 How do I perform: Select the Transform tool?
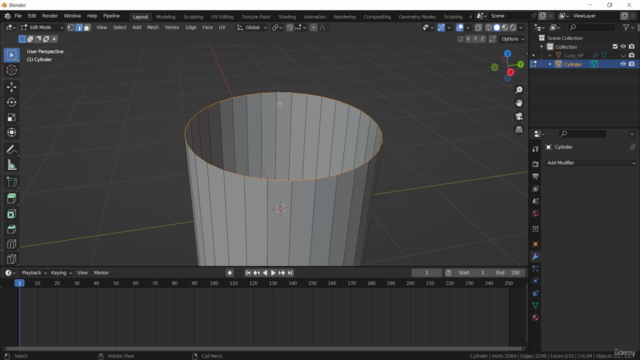pyautogui.click(x=11, y=133)
